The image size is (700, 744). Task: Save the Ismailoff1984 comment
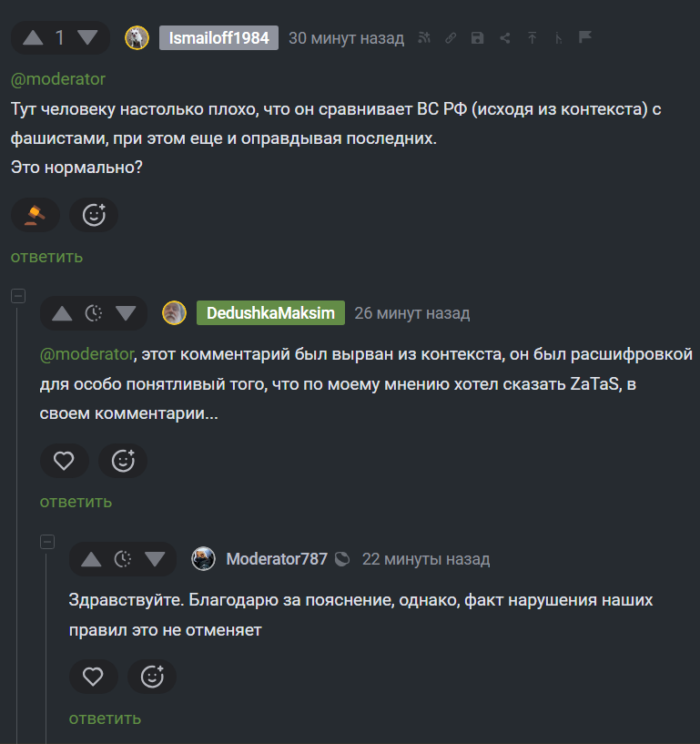pos(478,37)
